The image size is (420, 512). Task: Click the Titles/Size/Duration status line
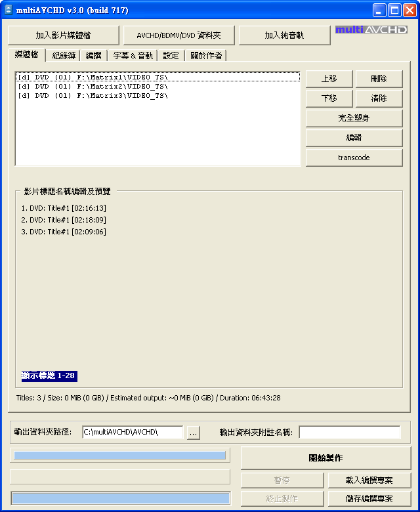(148, 398)
